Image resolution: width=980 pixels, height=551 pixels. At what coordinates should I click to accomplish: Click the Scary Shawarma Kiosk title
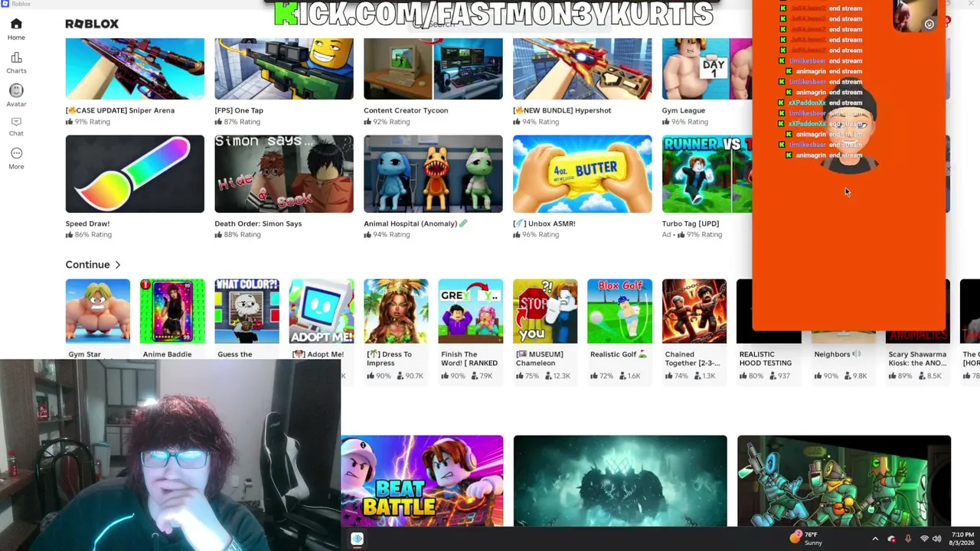click(x=917, y=359)
